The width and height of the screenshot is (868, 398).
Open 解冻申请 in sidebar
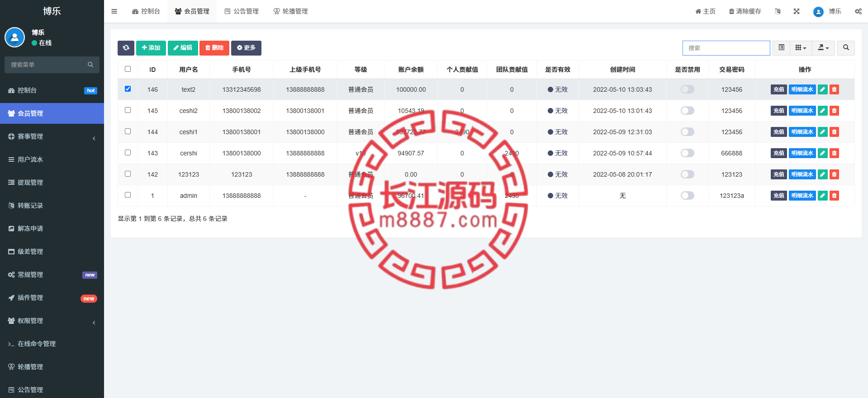52,229
